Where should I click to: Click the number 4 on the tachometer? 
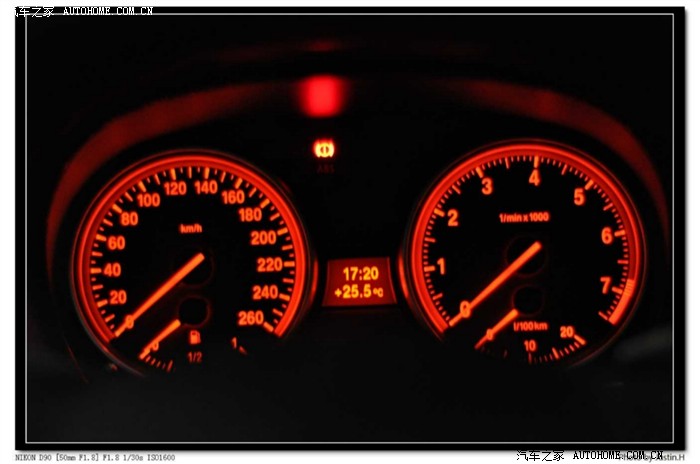534,179
